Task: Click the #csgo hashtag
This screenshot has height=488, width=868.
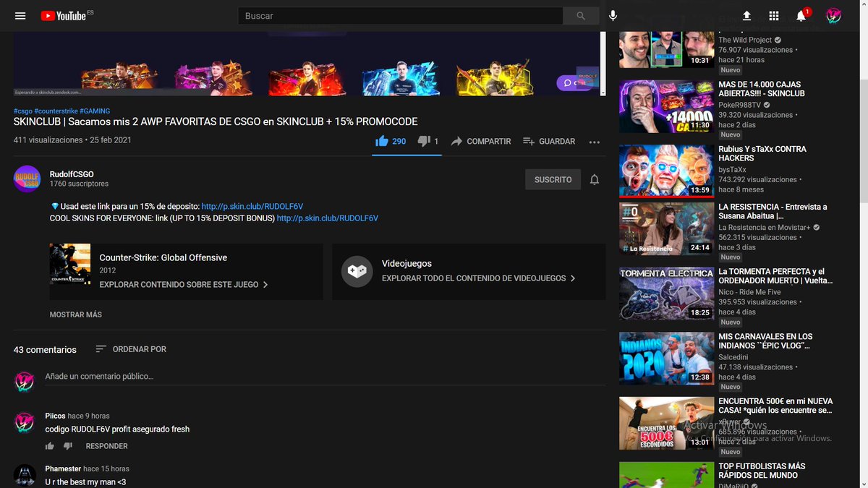Action: (x=22, y=111)
